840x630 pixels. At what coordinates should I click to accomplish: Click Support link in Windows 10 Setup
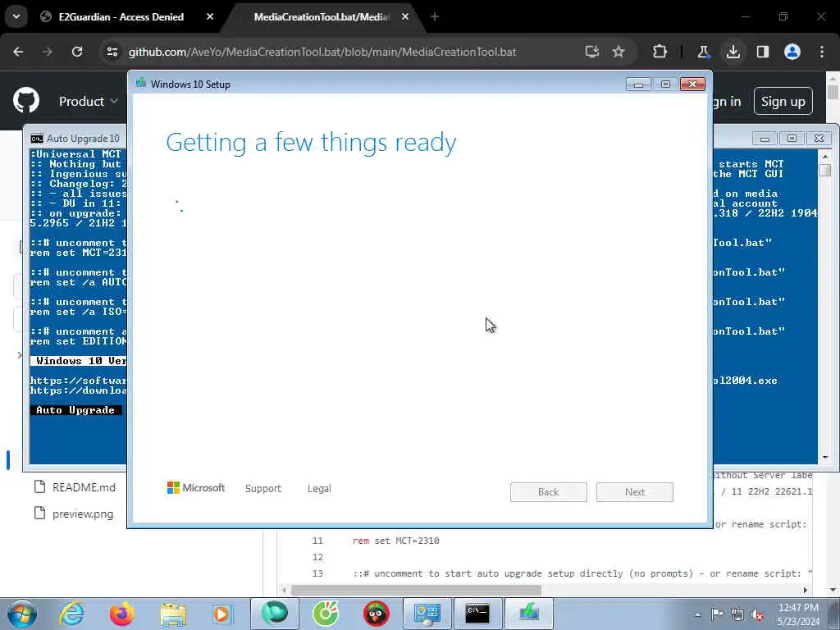(x=263, y=489)
